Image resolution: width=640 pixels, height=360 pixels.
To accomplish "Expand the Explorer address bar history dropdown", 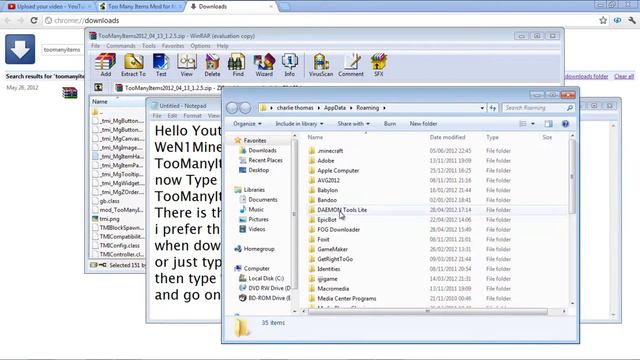I will coord(482,108).
